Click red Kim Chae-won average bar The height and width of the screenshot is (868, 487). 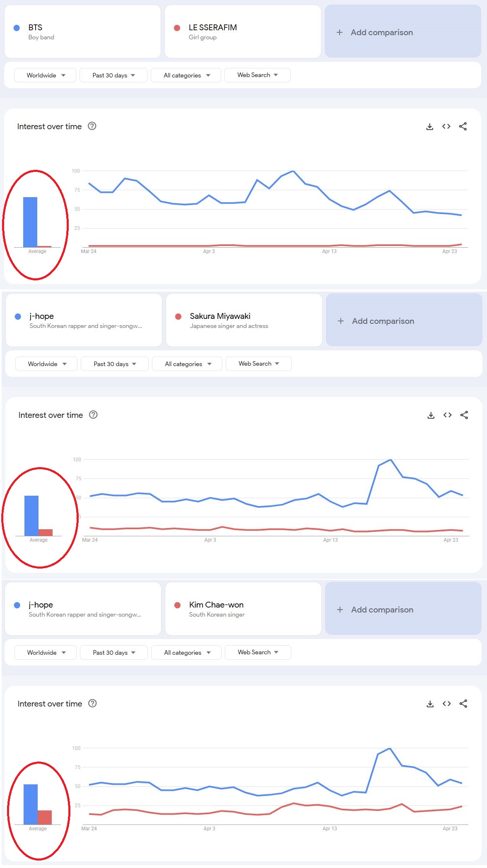pos(45,817)
